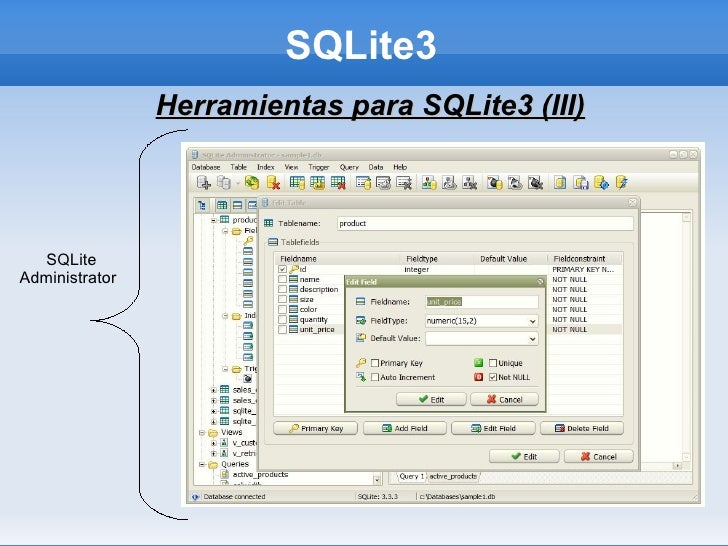Click Cancel in the Edit Field dialog
This screenshot has height=546, width=728.
[504, 400]
